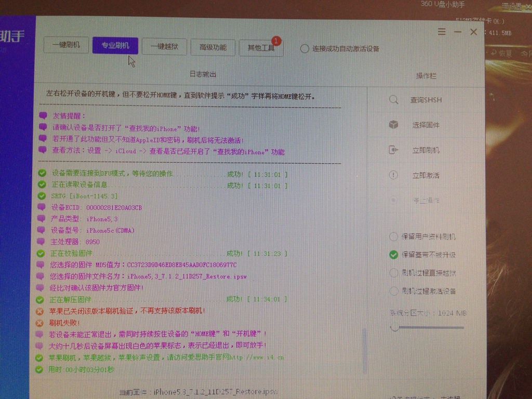The image size is (532, 399).
Task: Click the green check icon beside 正在解压固件
Action: click(x=40, y=300)
